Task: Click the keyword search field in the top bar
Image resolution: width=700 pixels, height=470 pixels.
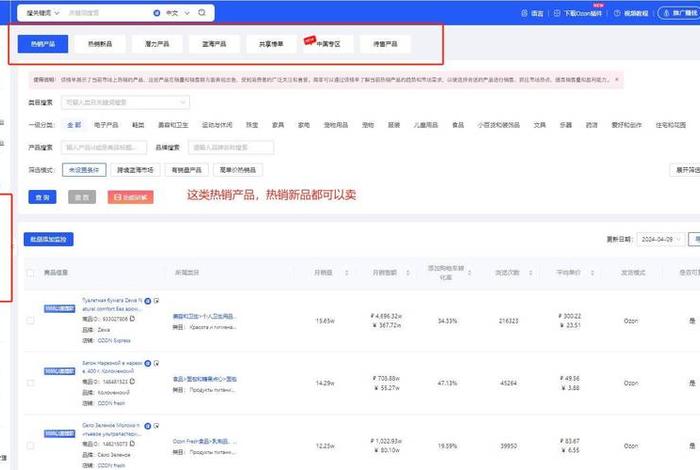Action: pos(107,13)
